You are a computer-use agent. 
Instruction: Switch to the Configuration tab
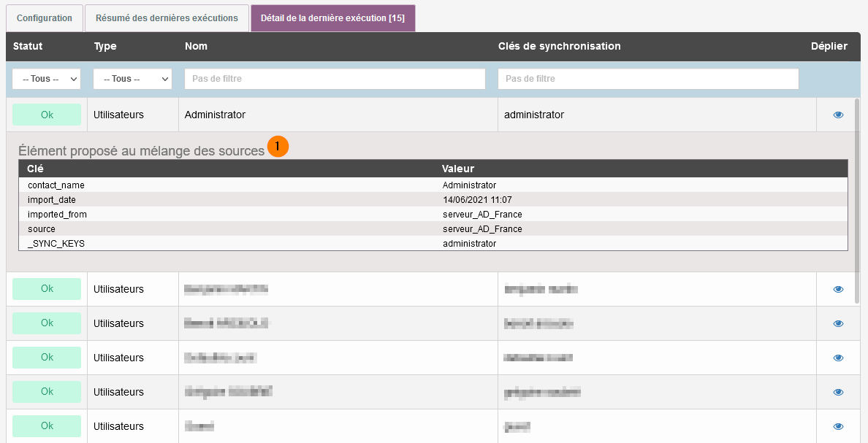[45, 18]
